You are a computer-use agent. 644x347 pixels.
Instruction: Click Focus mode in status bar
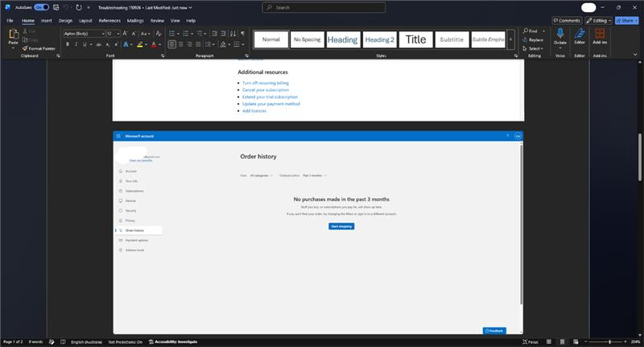click(530, 341)
